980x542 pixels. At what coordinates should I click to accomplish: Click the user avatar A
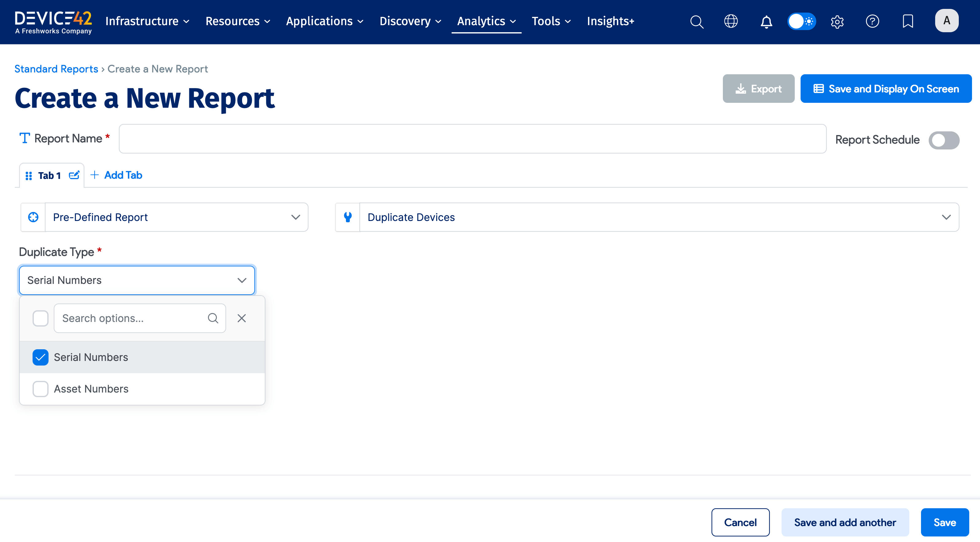[947, 21]
